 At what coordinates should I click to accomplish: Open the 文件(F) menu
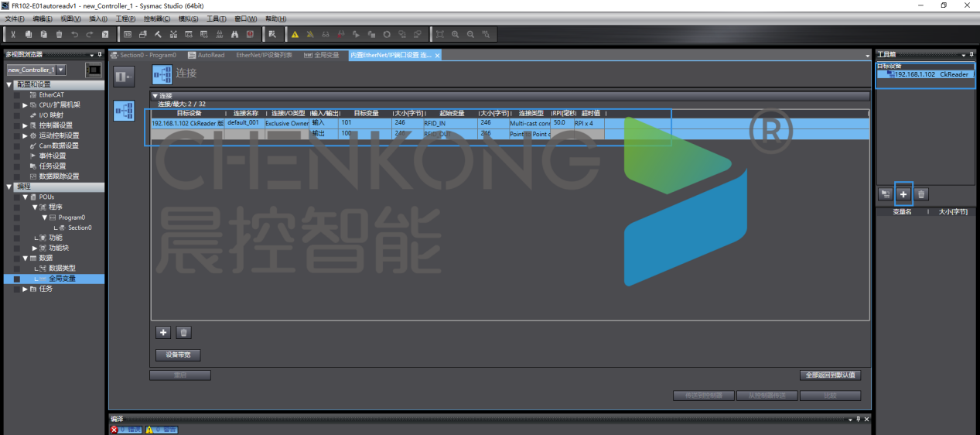[x=15, y=19]
